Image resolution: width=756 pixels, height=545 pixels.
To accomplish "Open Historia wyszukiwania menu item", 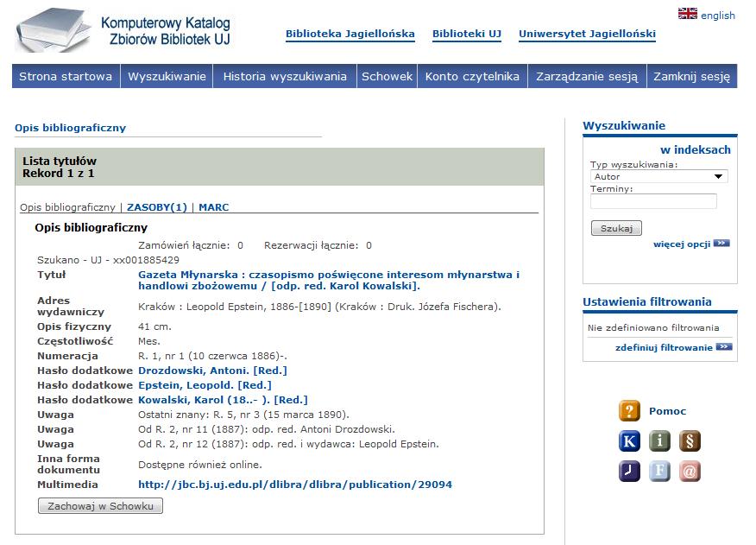I will (x=285, y=76).
